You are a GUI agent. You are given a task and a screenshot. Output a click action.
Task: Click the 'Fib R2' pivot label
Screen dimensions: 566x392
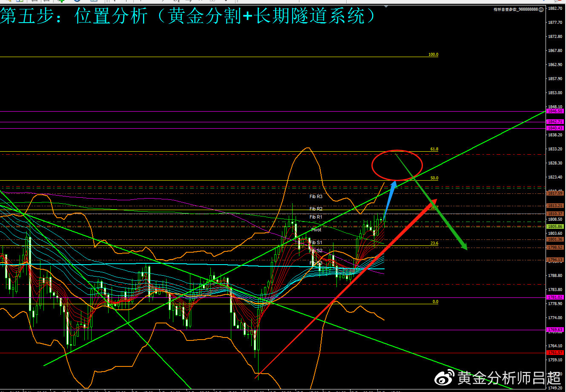(x=316, y=209)
